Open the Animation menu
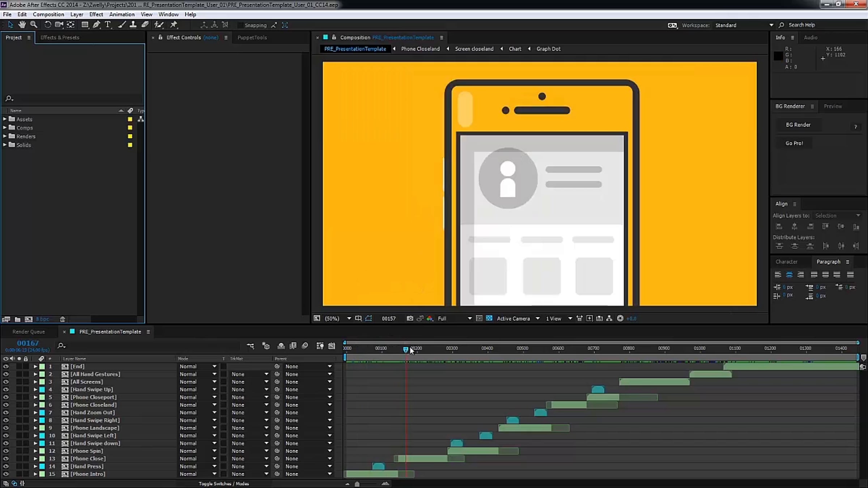This screenshot has width=868, height=488. coord(122,14)
